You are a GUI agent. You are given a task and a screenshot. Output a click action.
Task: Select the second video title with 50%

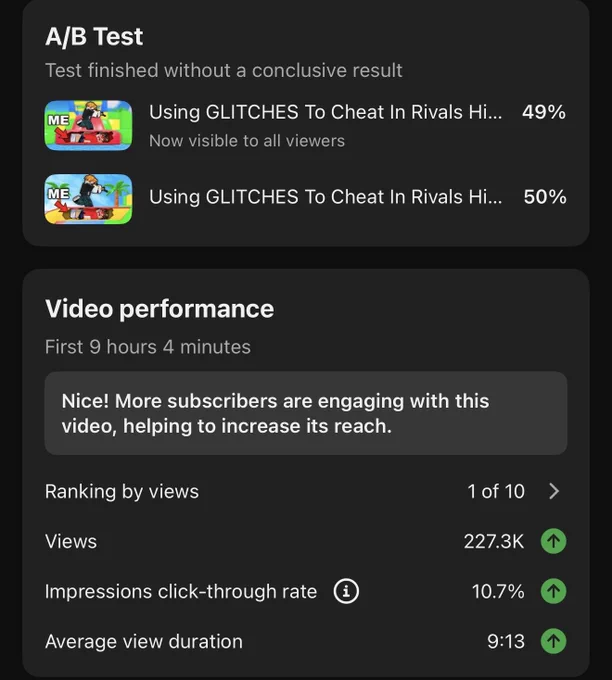(x=325, y=197)
